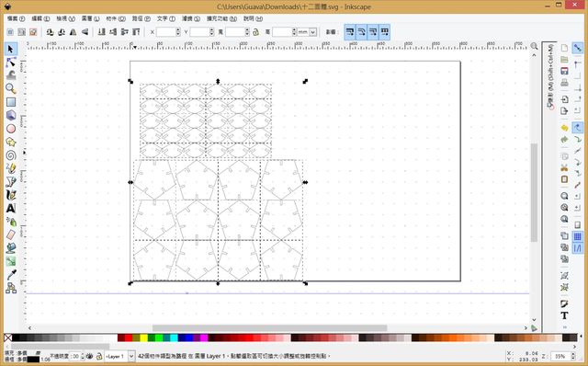
Task: Click the height field stepper arrows
Action: 294,32
